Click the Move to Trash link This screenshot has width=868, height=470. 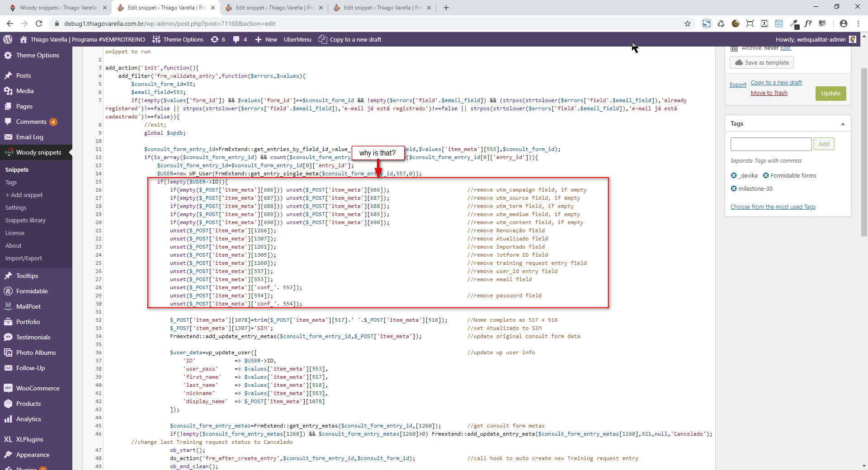769,93
